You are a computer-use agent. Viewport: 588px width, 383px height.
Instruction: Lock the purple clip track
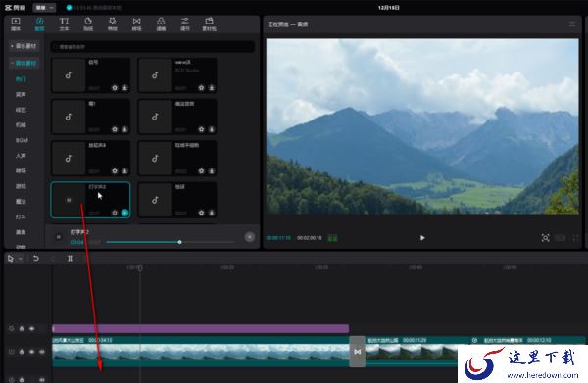pos(22,329)
